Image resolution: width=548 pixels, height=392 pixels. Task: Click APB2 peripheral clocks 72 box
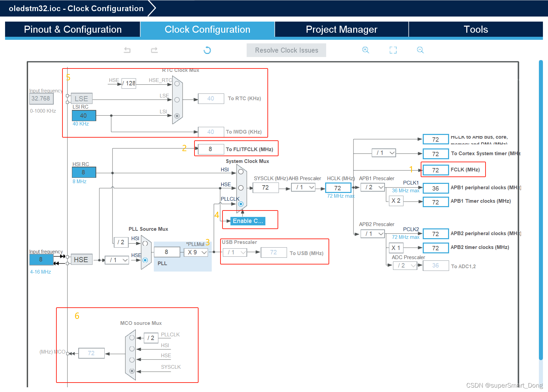[x=436, y=234]
